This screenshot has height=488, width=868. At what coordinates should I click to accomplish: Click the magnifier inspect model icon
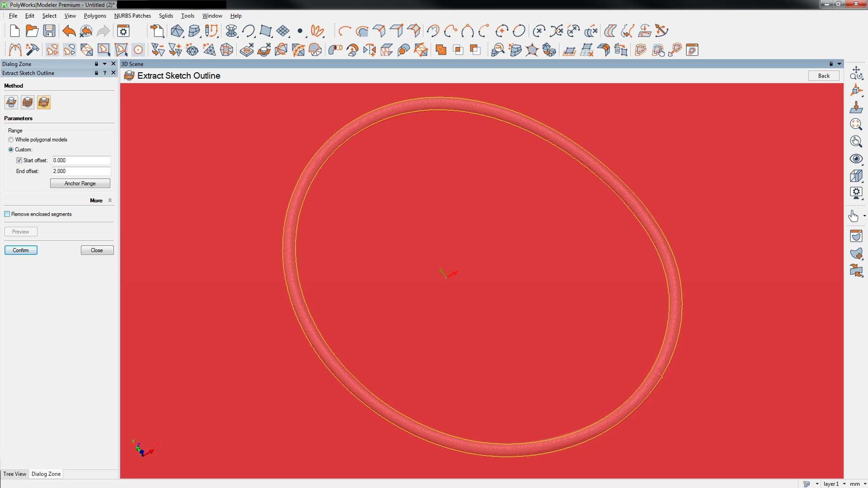tap(497, 49)
